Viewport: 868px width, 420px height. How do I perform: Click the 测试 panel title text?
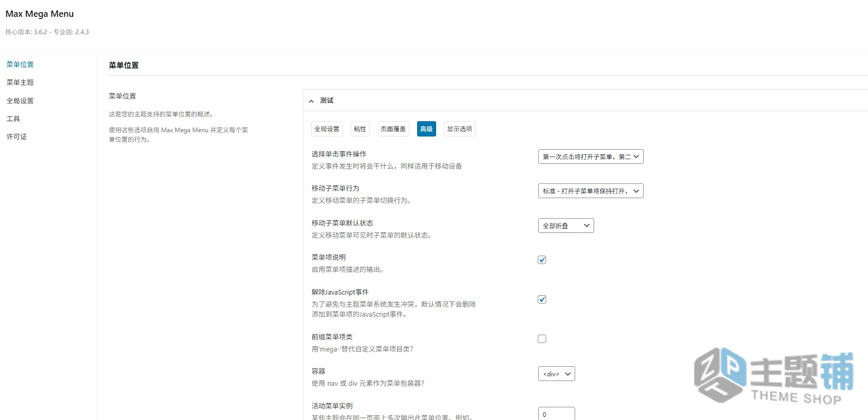pos(327,100)
